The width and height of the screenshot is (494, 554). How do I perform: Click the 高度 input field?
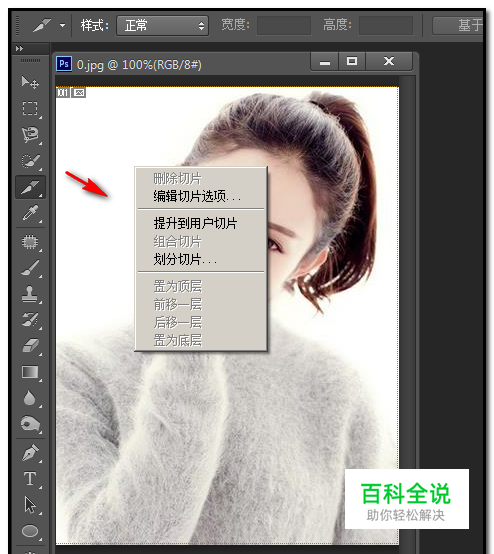click(386, 25)
